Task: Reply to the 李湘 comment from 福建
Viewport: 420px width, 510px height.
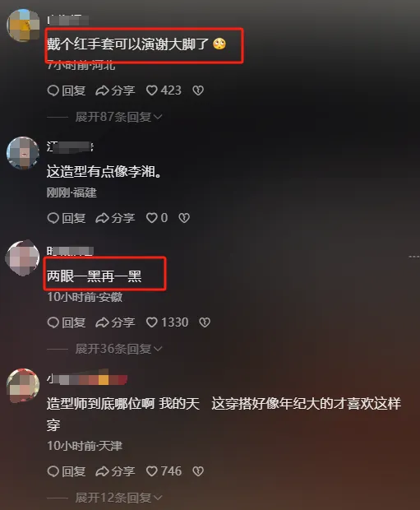Action: [67, 218]
